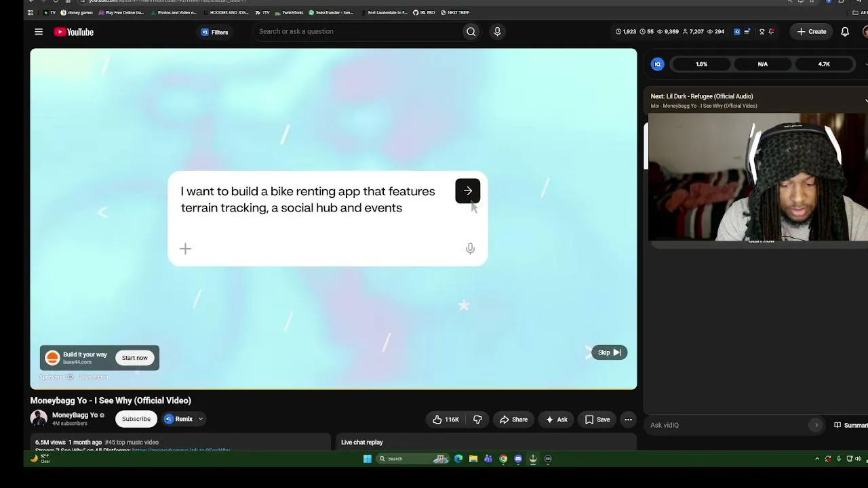This screenshot has width=868, height=488.
Task: Submit the ad prompt with arrow button
Action: [x=468, y=191]
